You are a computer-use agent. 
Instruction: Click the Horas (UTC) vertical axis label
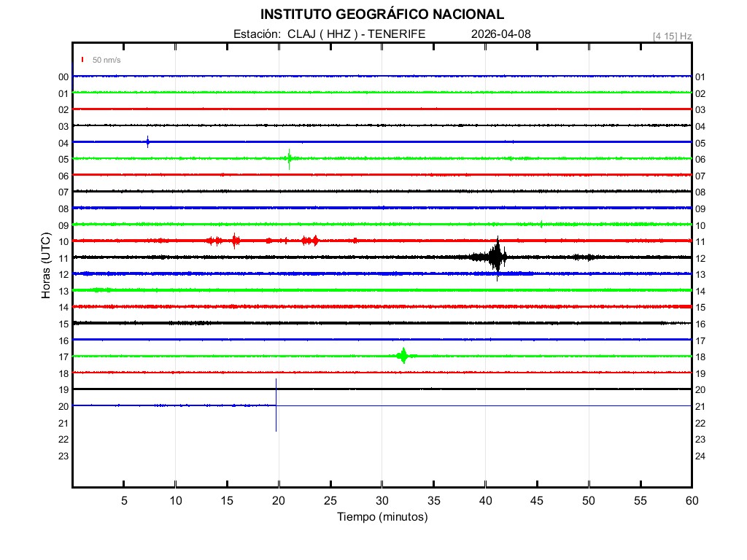click(46, 266)
